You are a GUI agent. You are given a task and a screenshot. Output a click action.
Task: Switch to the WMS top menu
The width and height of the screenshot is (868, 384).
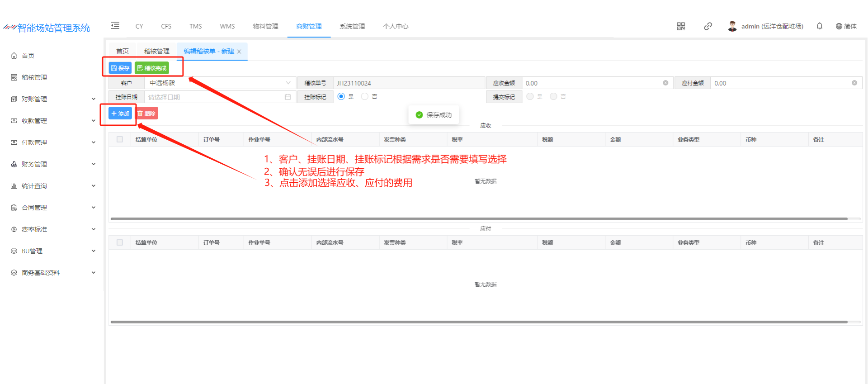point(227,26)
